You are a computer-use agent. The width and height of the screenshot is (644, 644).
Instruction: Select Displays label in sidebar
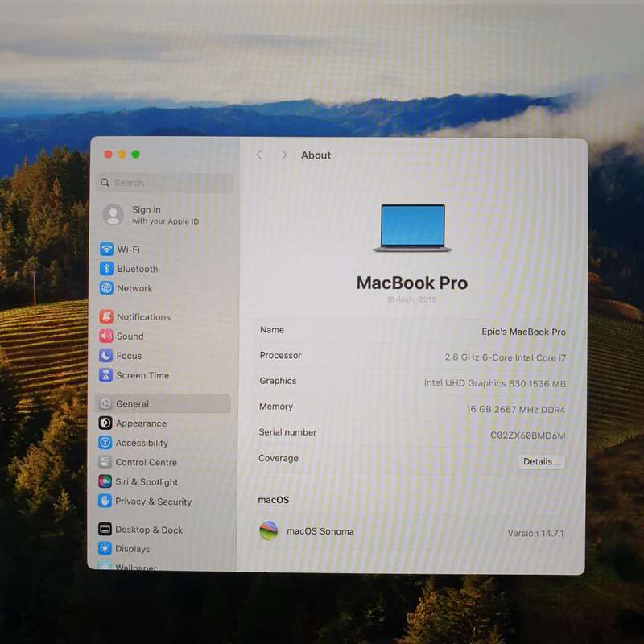pos(133,549)
